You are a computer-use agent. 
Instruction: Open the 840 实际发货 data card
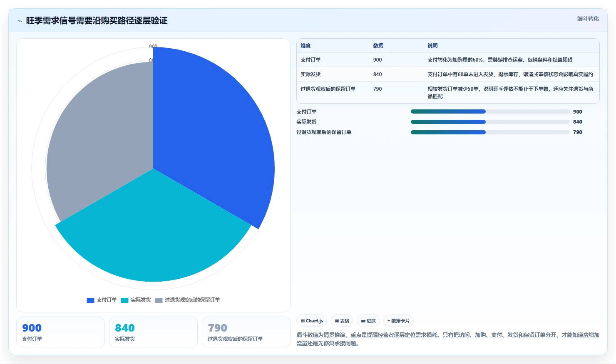153,332
